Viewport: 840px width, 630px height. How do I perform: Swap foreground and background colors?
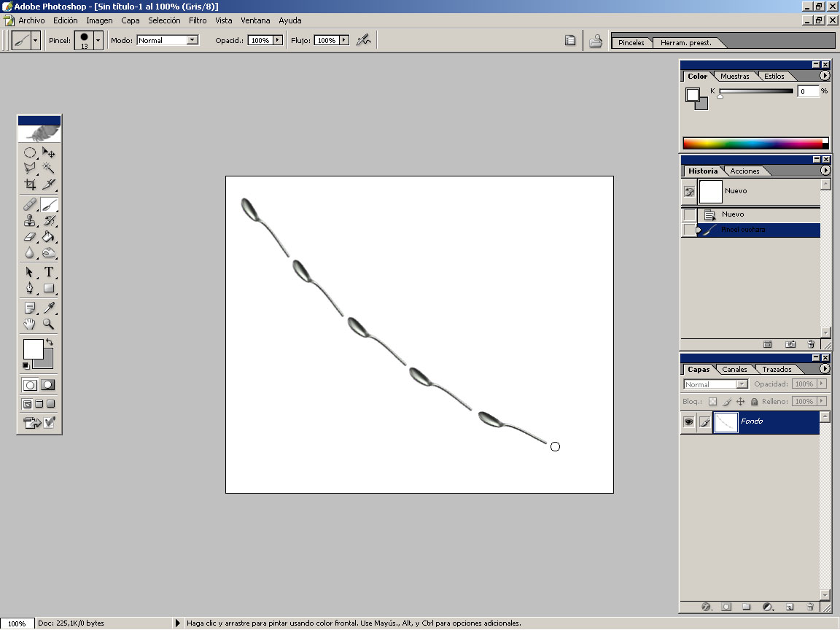click(50, 342)
